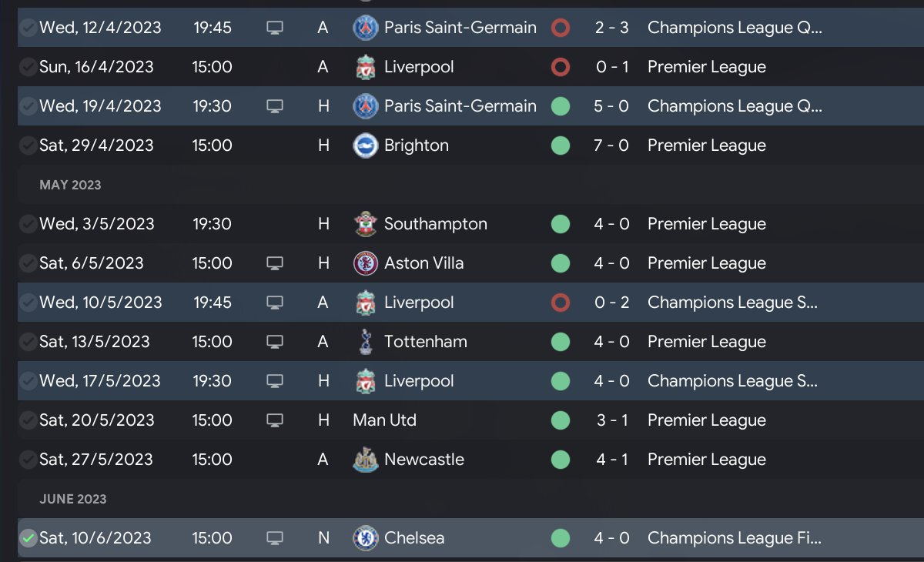Collapse the MAY 2023 month section
The height and width of the screenshot is (562, 924).
(70, 185)
